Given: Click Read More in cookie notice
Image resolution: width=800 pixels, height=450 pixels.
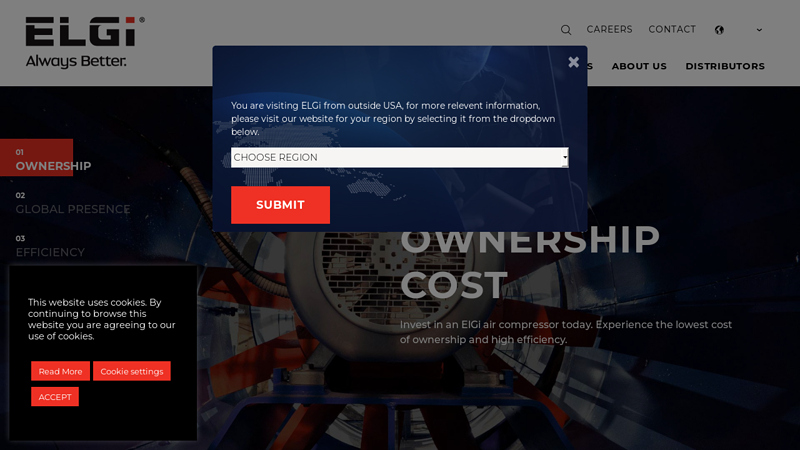Looking at the screenshot, I should (60, 371).
